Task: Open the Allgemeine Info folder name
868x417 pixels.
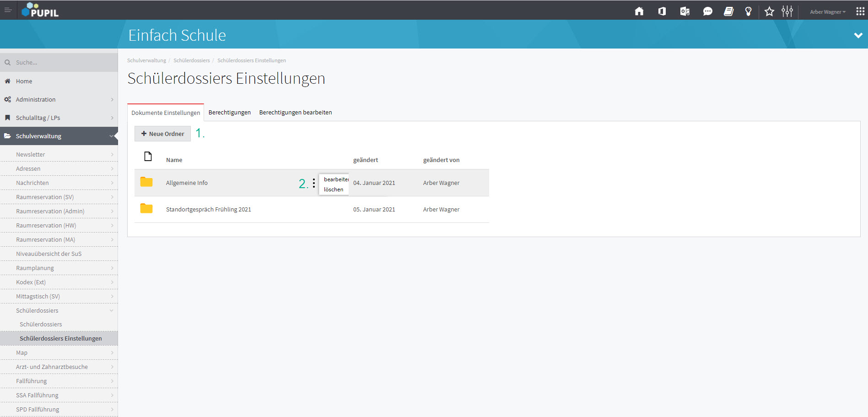Action: (x=187, y=183)
